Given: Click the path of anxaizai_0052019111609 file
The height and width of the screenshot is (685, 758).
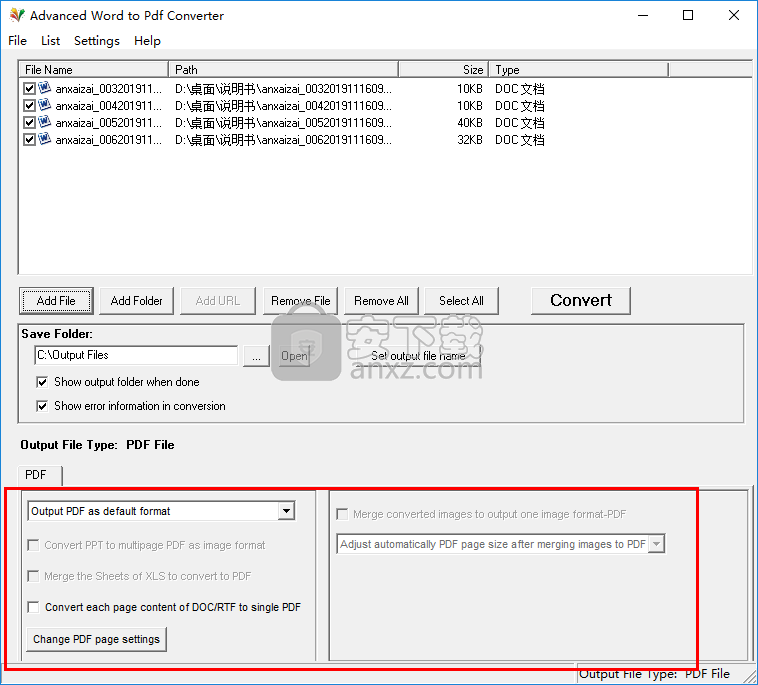Looking at the screenshot, I should click(283, 122).
